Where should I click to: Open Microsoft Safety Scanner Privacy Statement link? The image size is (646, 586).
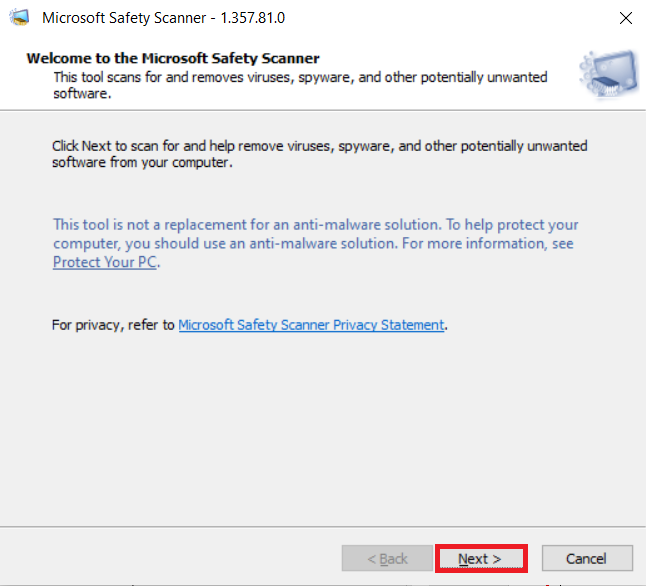311,325
